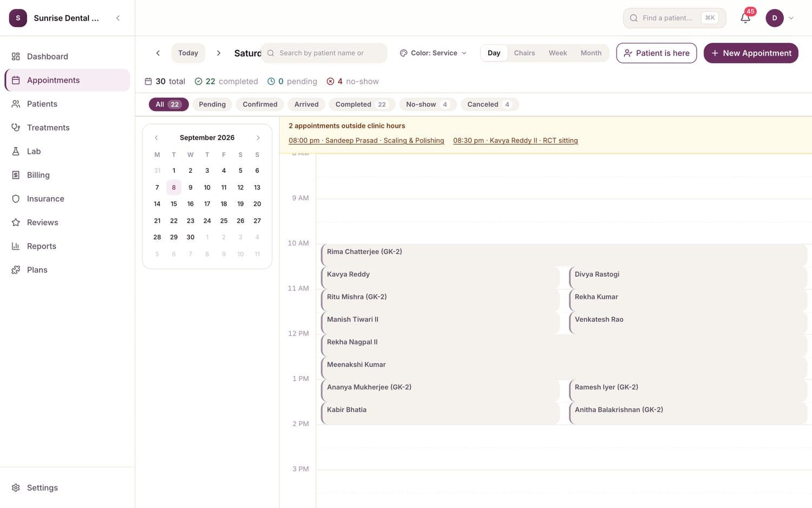The height and width of the screenshot is (508, 812).
Task: Filter appointments by Arrived status
Action: [x=306, y=105]
